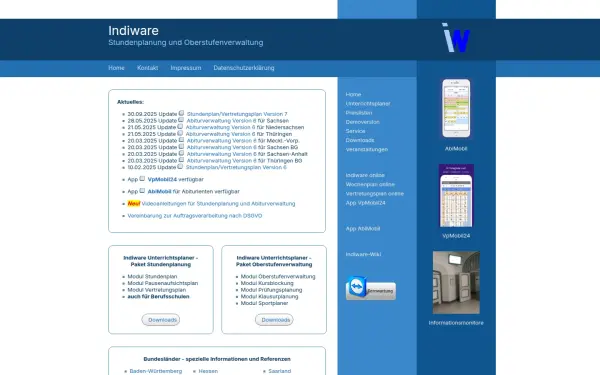Click the VpMobil24 caption under the screenshot
Viewport: 600px width, 375px height.
point(456,236)
